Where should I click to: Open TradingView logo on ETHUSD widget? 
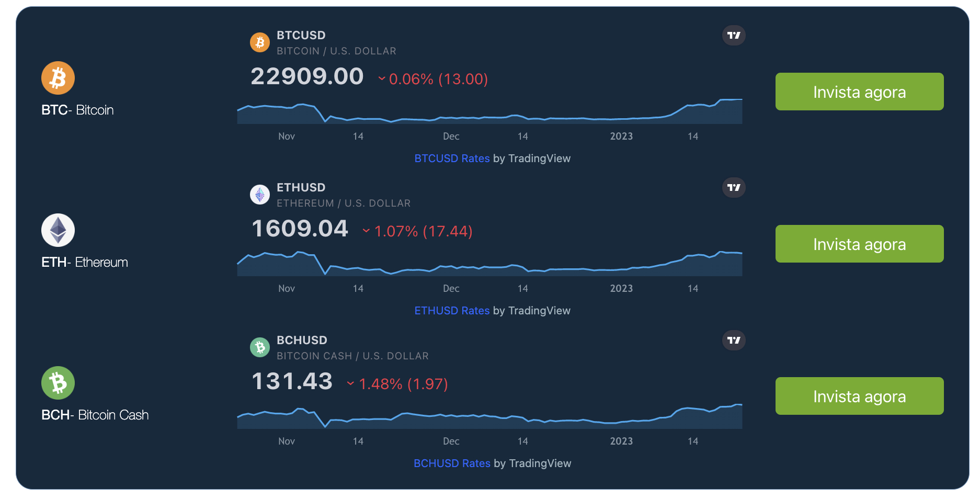pos(734,188)
